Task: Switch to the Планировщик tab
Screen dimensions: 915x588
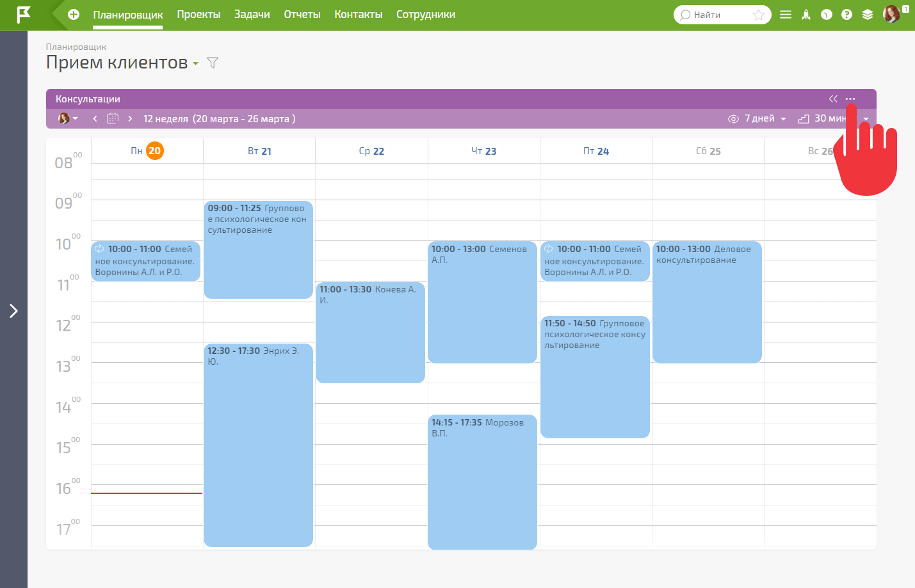Action: (x=128, y=15)
